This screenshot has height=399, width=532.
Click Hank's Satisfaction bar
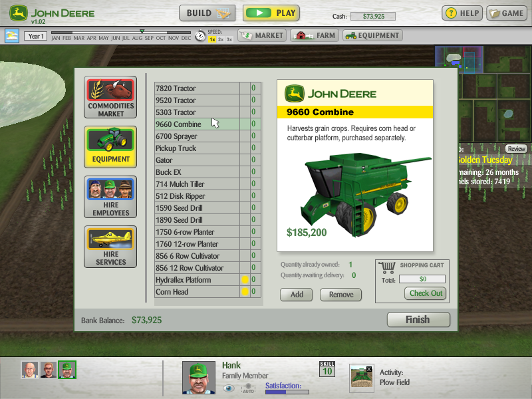click(287, 392)
